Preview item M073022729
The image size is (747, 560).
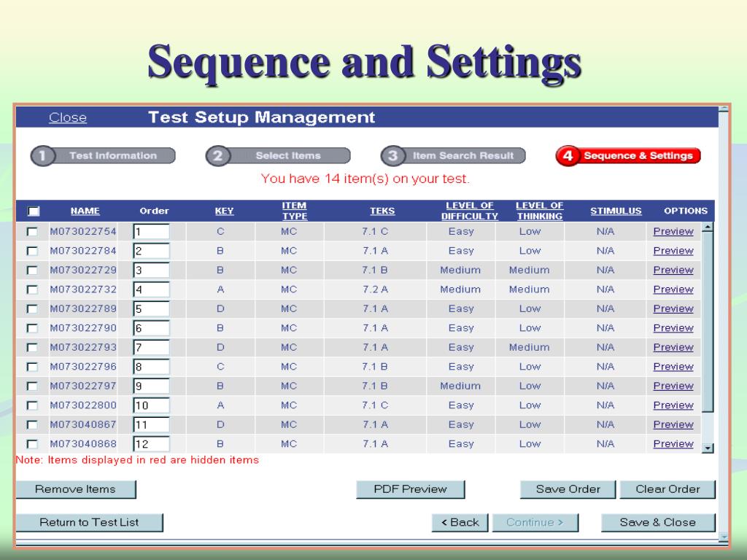point(673,270)
